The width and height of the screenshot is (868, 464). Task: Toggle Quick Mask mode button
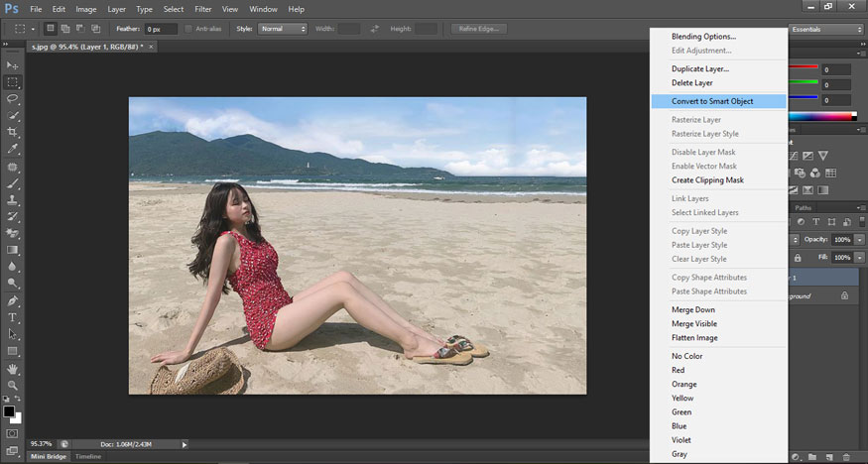click(x=13, y=433)
